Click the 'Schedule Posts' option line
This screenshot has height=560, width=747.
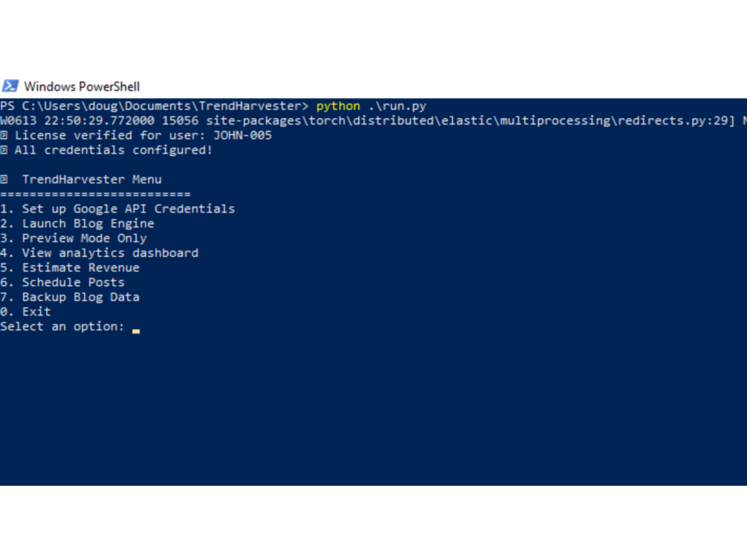pyautogui.click(x=62, y=282)
